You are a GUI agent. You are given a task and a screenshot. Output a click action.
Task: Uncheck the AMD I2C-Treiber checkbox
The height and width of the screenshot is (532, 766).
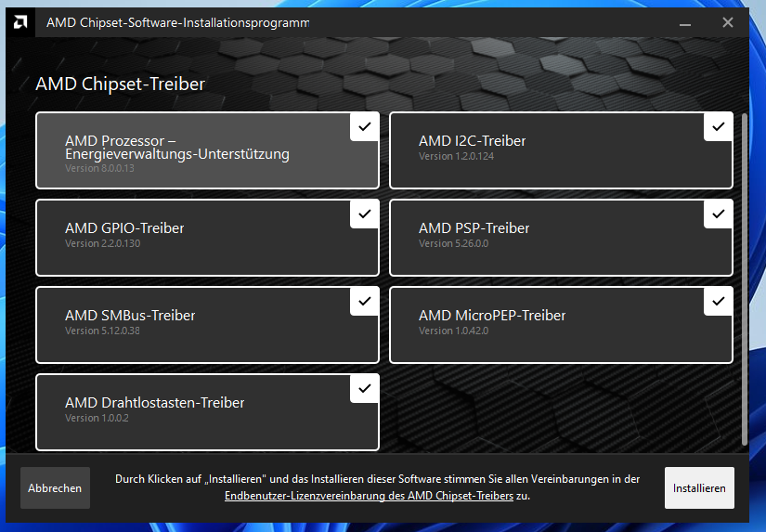pyautogui.click(x=718, y=127)
